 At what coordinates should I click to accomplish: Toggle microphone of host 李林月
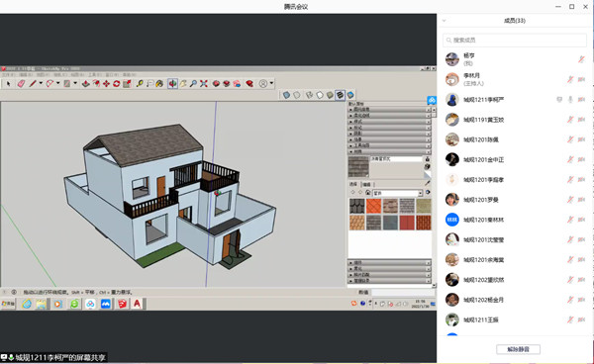(x=570, y=79)
